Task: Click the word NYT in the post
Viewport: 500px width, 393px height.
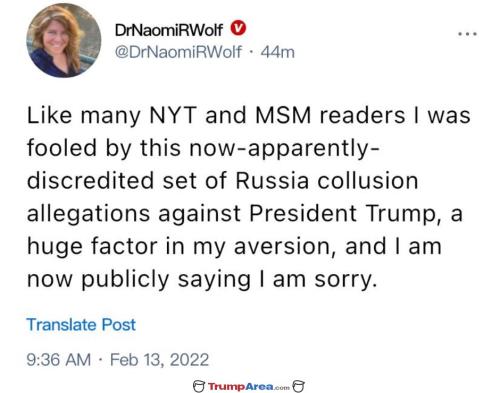Action: [173, 115]
